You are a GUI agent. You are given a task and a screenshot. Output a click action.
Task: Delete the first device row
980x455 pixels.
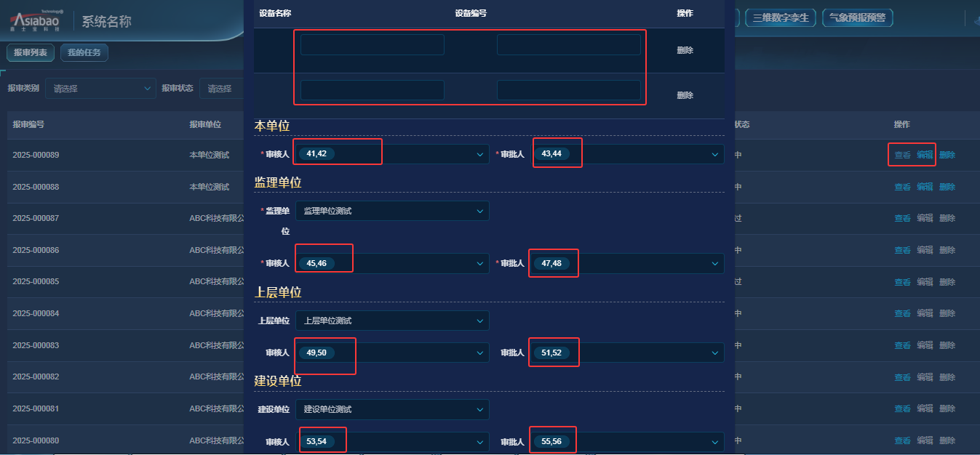(685, 50)
